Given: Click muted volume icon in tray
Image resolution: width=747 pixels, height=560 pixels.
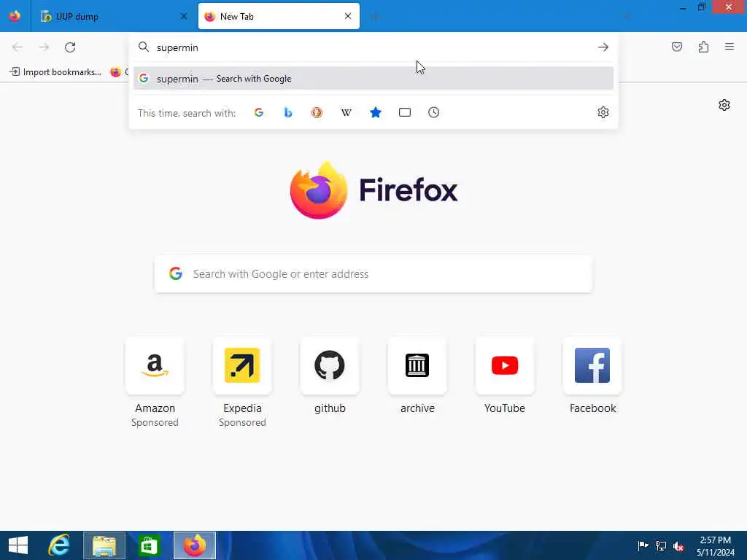Looking at the screenshot, I should click(x=678, y=545).
